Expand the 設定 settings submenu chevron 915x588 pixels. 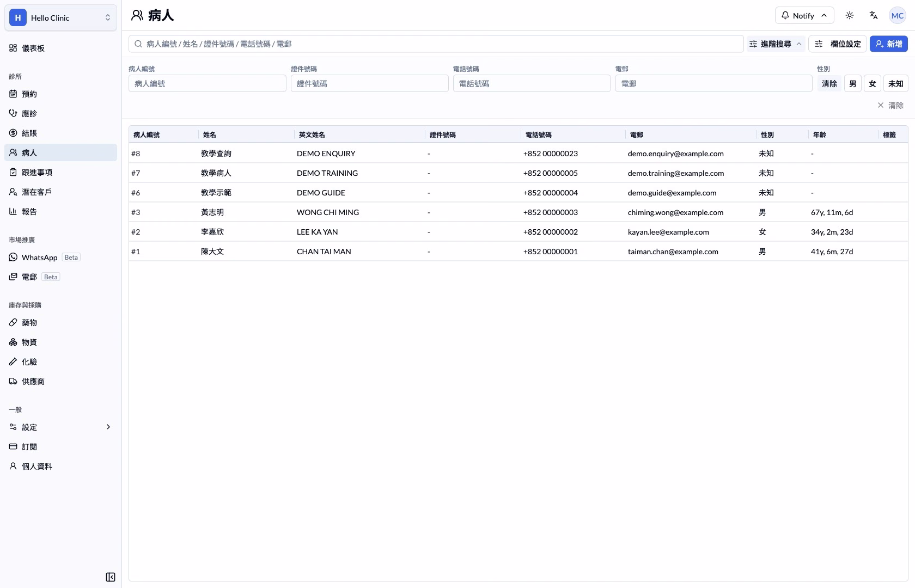pyautogui.click(x=108, y=427)
